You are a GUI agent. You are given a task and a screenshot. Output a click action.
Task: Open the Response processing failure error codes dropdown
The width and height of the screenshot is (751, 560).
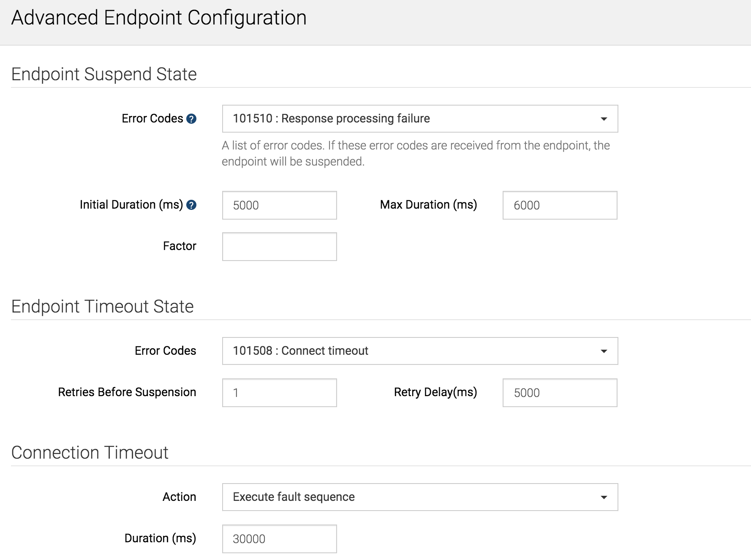420,119
